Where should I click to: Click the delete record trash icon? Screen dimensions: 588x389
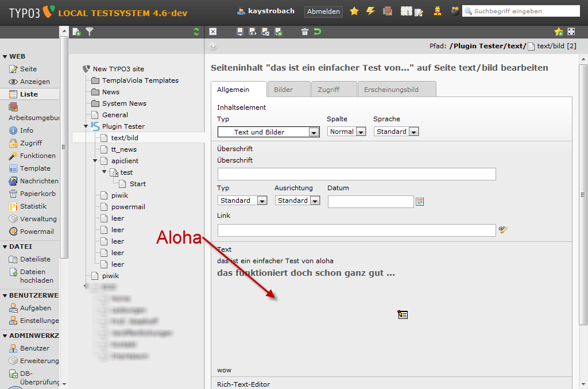pos(305,32)
